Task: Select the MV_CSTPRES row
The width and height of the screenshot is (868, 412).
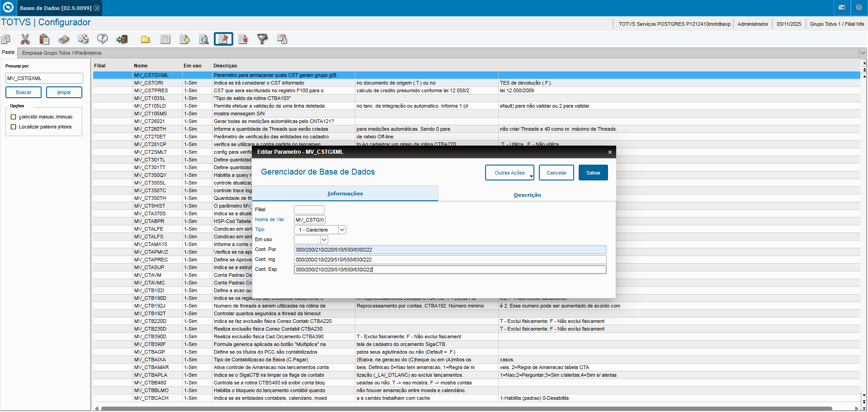Action: click(476, 91)
